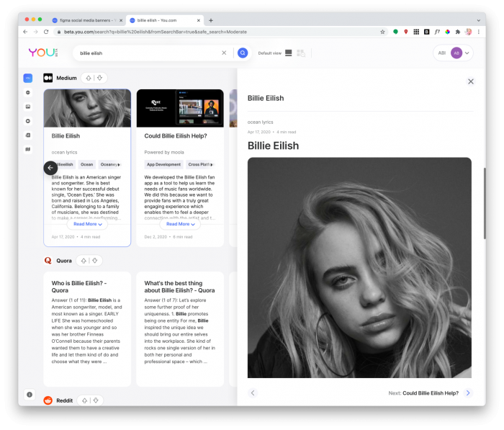The height and width of the screenshot is (430, 504).
Task: Click the YOU logo in header
Action: 43,53
